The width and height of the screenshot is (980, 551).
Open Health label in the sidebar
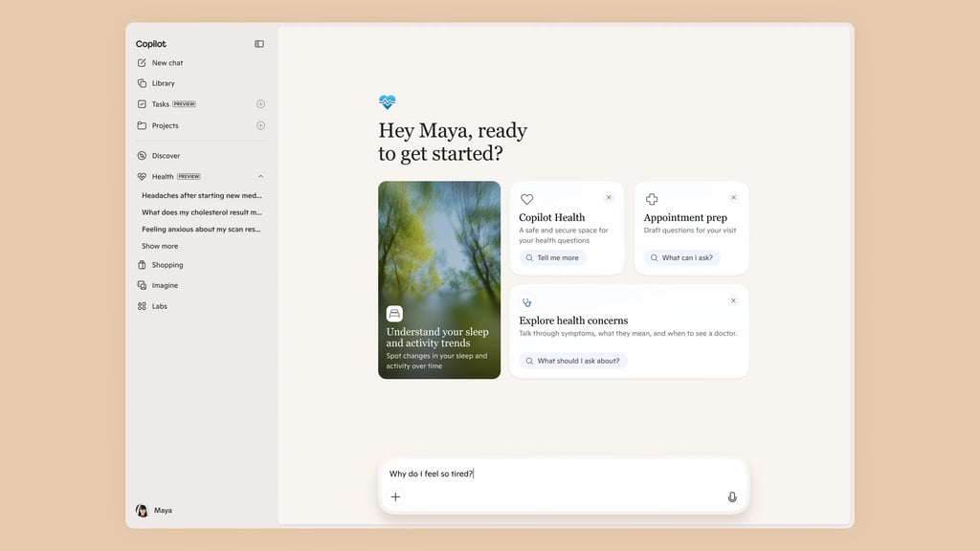coord(163,177)
